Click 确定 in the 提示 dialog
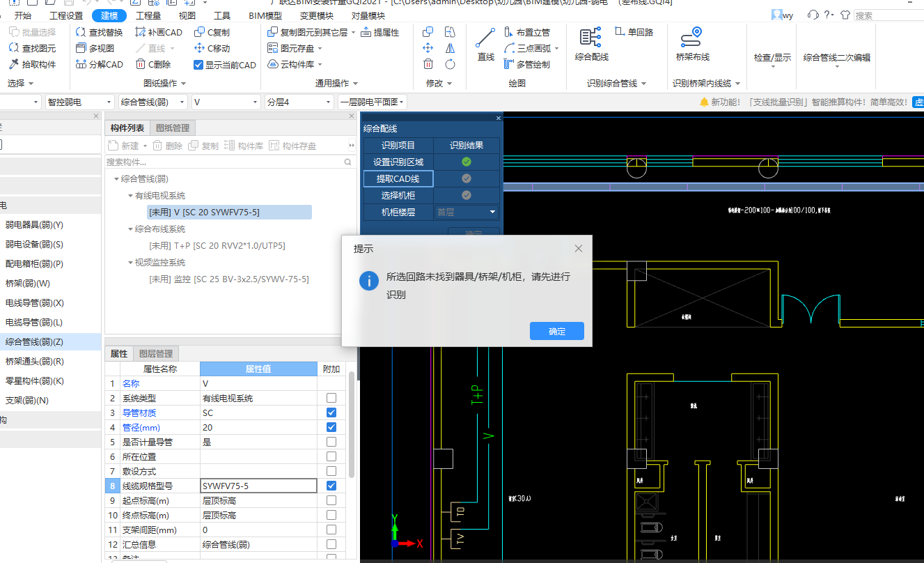This screenshot has width=924, height=563. coord(557,331)
